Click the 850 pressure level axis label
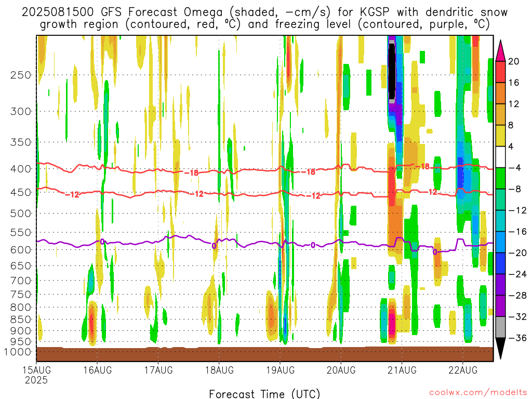Viewport: 532px width, 399px height. pos(21,320)
